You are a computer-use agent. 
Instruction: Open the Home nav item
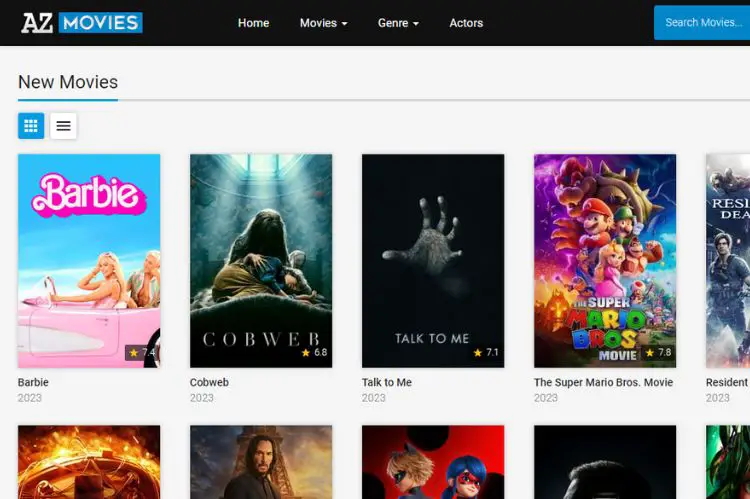[x=254, y=23]
